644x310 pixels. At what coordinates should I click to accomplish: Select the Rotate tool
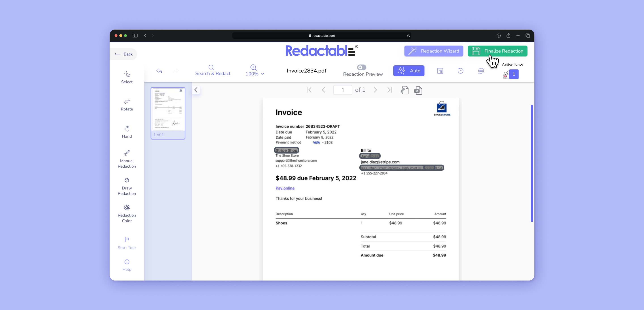pyautogui.click(x=127, y=104)
